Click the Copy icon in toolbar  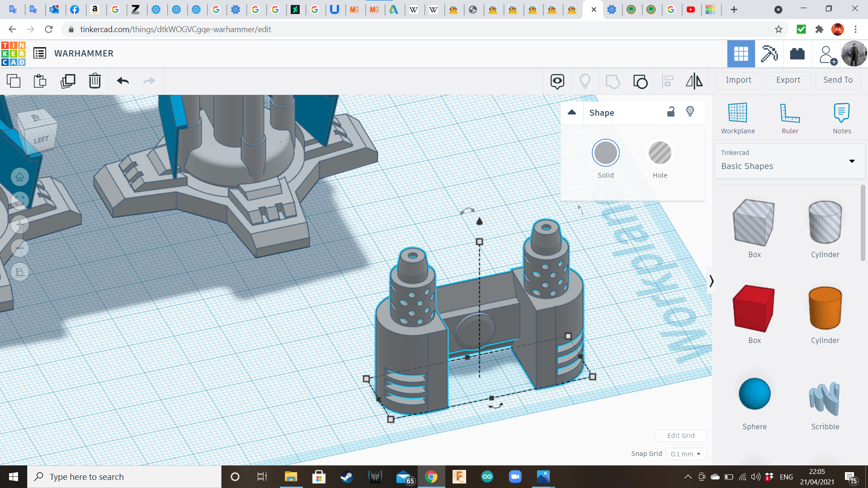point(14,81)
